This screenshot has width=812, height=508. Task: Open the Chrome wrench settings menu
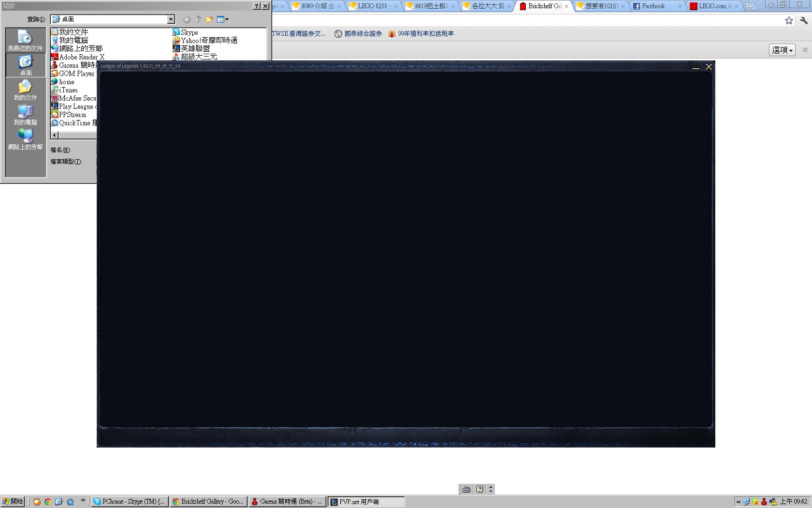(804, 20)
